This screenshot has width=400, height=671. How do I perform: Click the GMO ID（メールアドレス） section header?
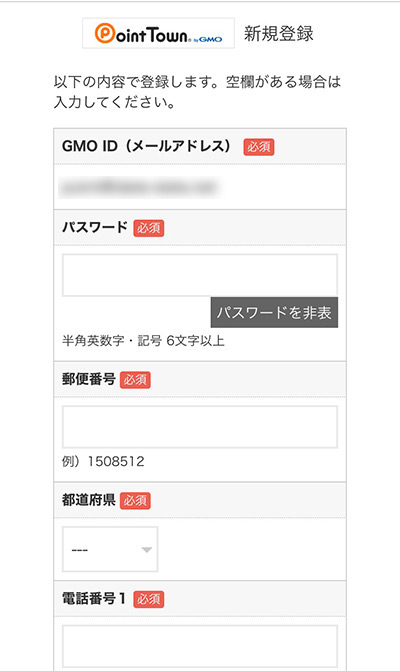coord(200,146)
